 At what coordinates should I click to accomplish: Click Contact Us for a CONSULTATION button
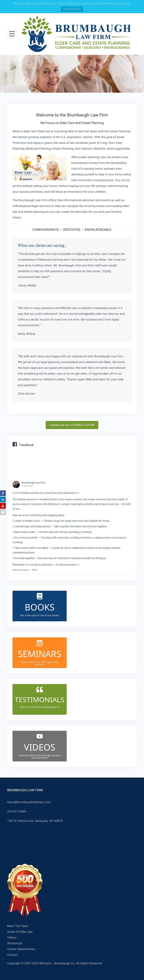click(72, 425)
